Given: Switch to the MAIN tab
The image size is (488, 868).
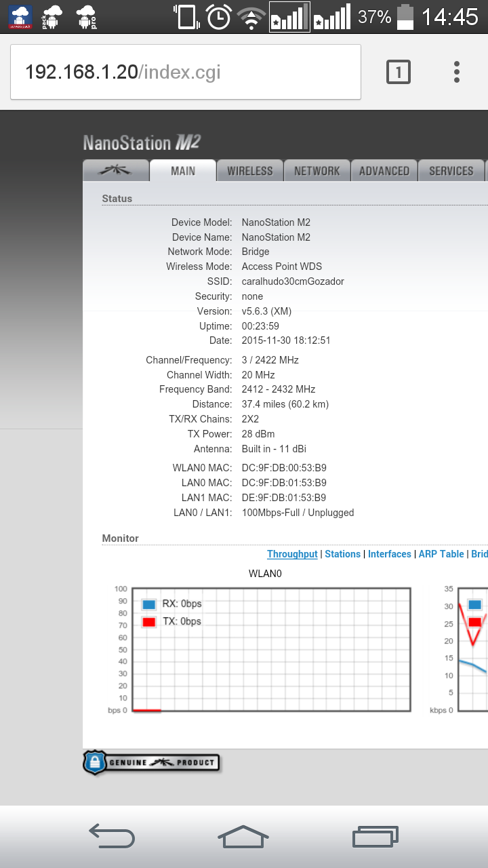Looking at the screenshot, I should 183,171.
